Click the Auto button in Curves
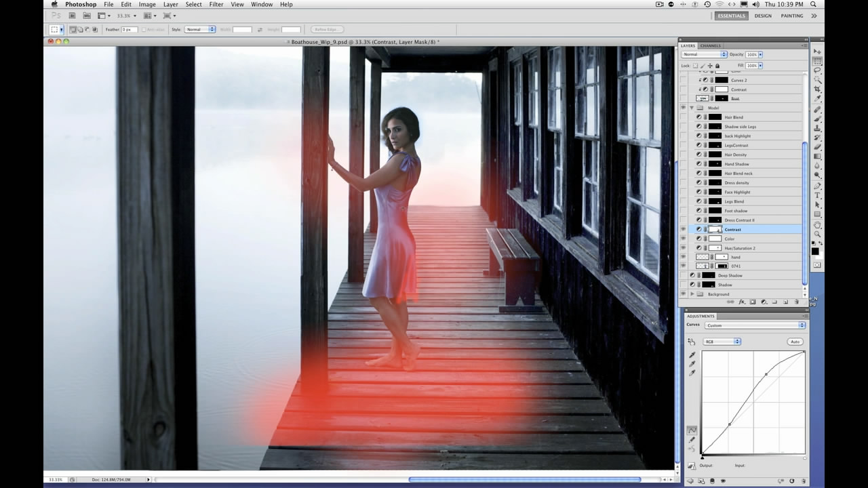Viewport: 868px width, 488px height. click(x=795, y=342)
